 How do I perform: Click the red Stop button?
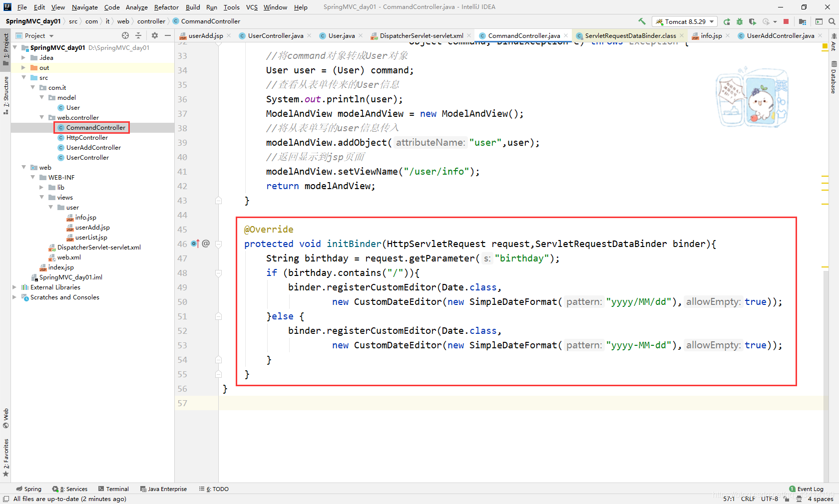[786, 21]
